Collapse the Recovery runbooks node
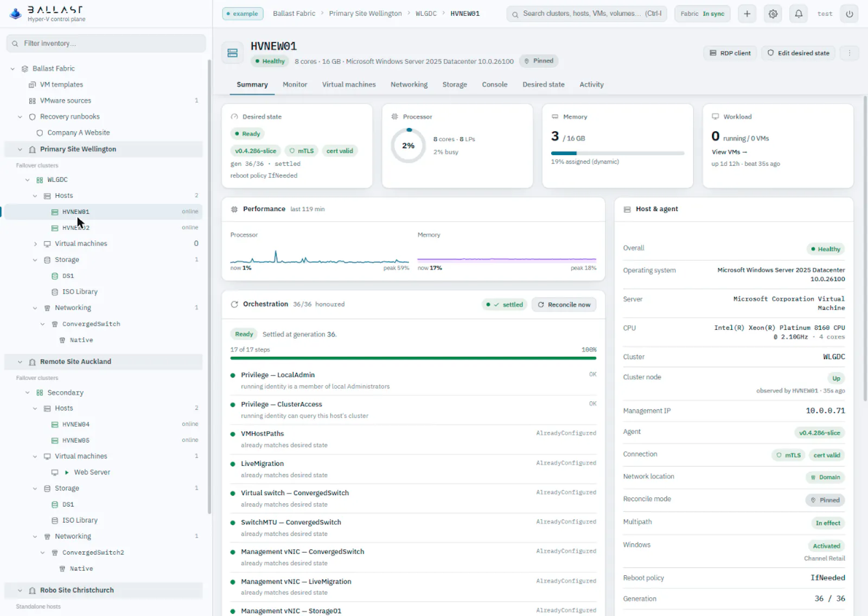868x616 pixels. [x=20, y=117]
